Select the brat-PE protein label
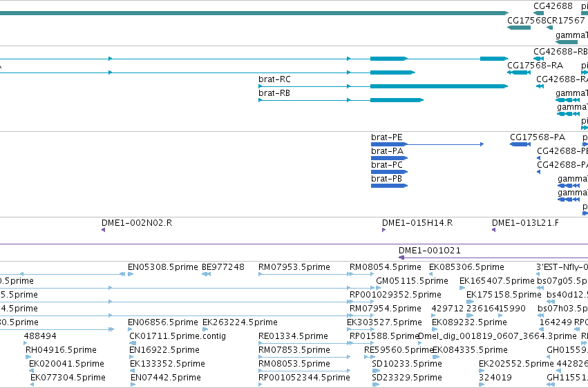The image size is (588, 388). (387, 137)
